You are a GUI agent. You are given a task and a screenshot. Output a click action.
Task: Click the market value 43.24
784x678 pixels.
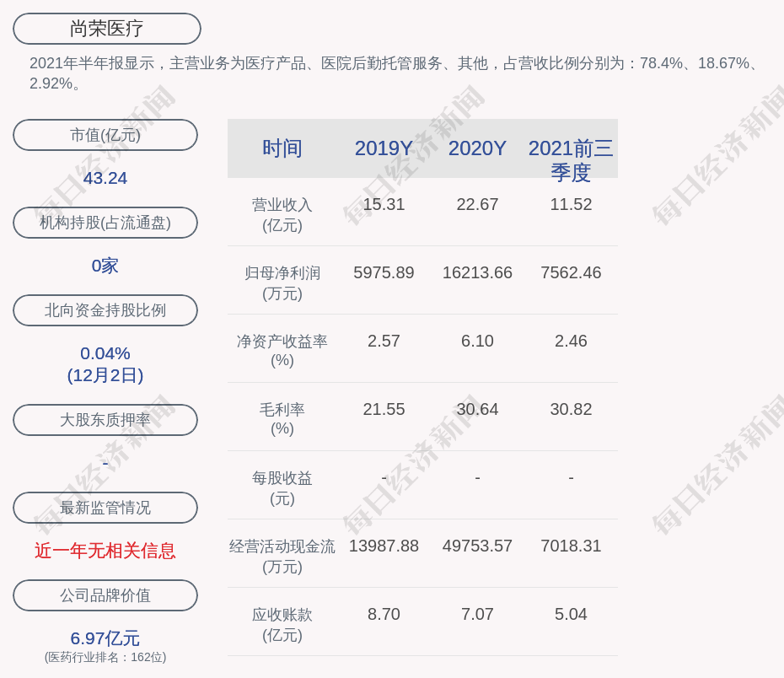pyautogui.click(x=105, y=178)
